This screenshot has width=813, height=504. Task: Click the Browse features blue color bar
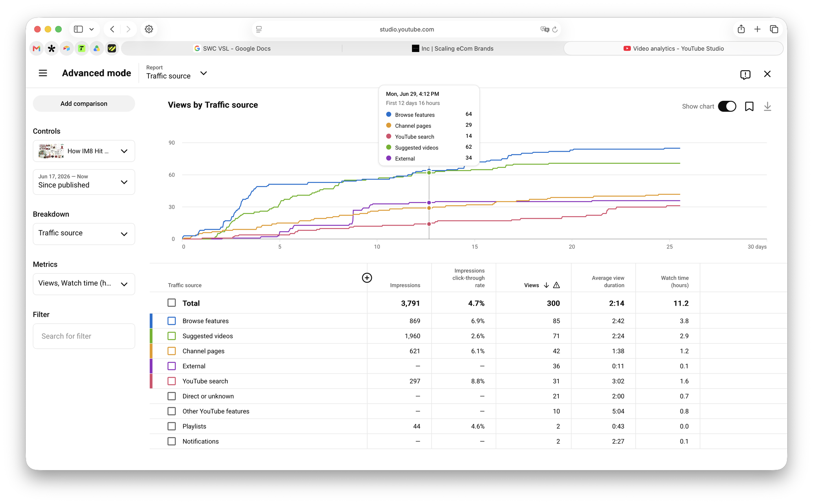click(x=151, y=321)
